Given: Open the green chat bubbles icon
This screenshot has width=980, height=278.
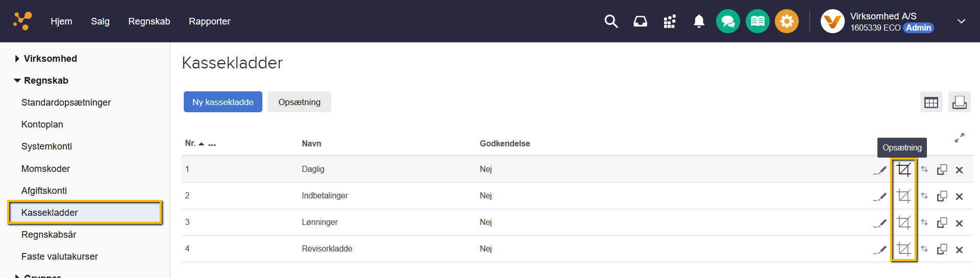Looking at the screenshot, I should pyautogui.click(x=728, y=21).
